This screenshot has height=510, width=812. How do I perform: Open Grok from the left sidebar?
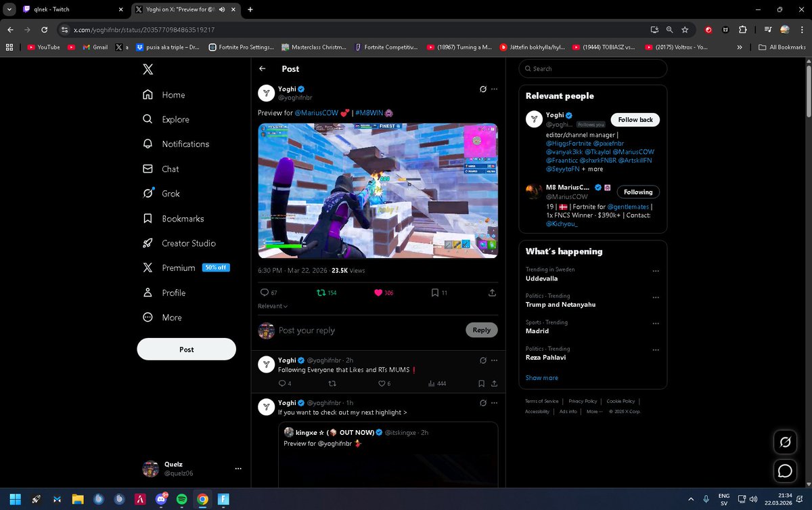tap(171, 193)
